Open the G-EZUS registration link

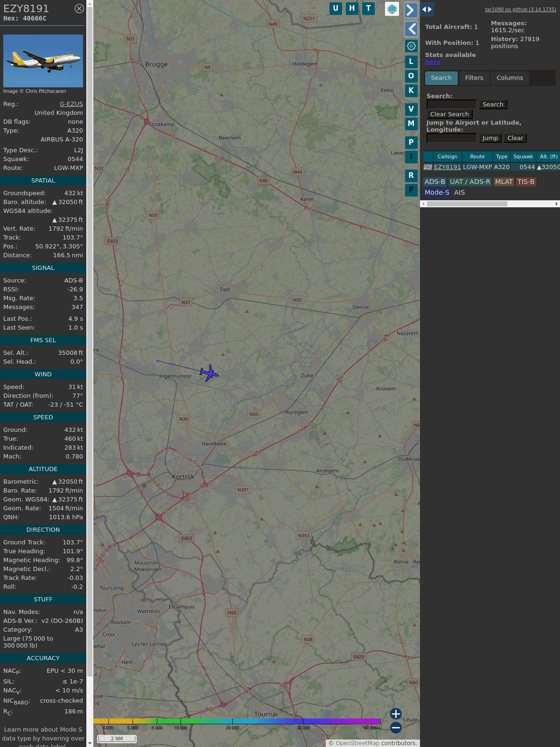(71, 104)
